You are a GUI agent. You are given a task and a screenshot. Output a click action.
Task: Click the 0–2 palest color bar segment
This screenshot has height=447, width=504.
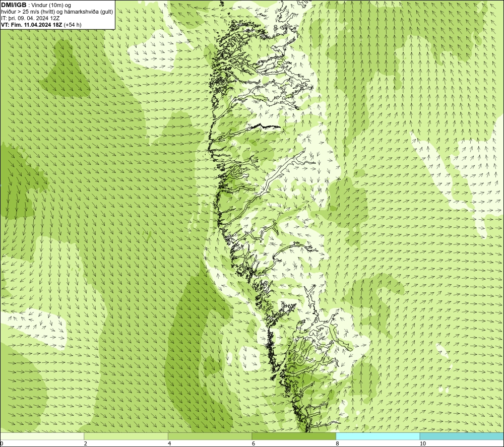pos(42,436)
